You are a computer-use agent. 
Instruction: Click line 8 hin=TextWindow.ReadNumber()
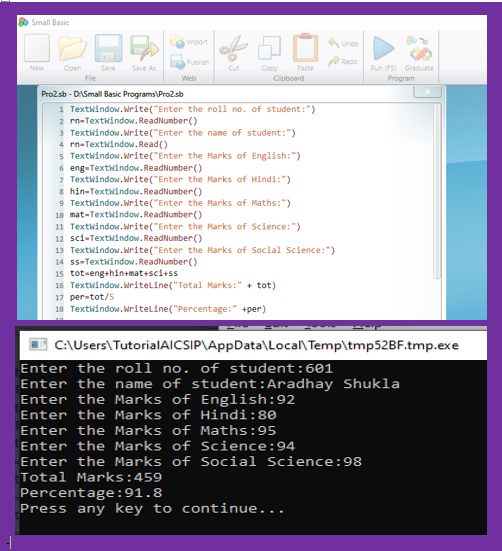tap(136, 192)
